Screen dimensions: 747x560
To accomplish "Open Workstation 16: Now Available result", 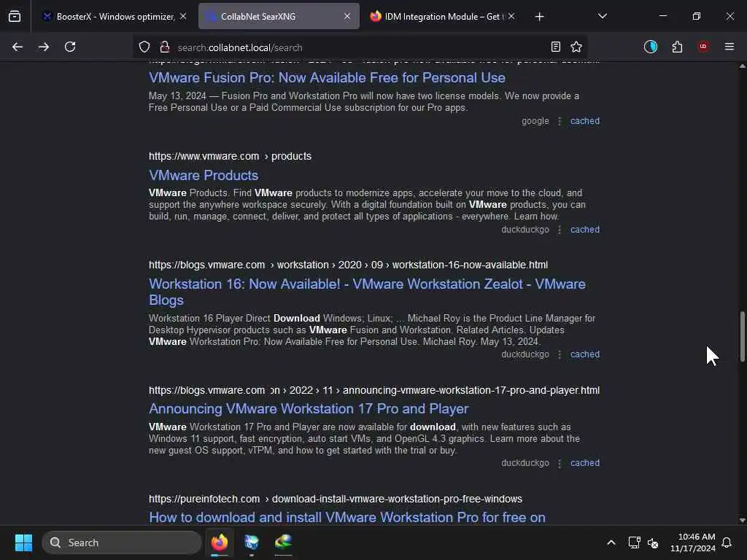I will click(367, 292).
